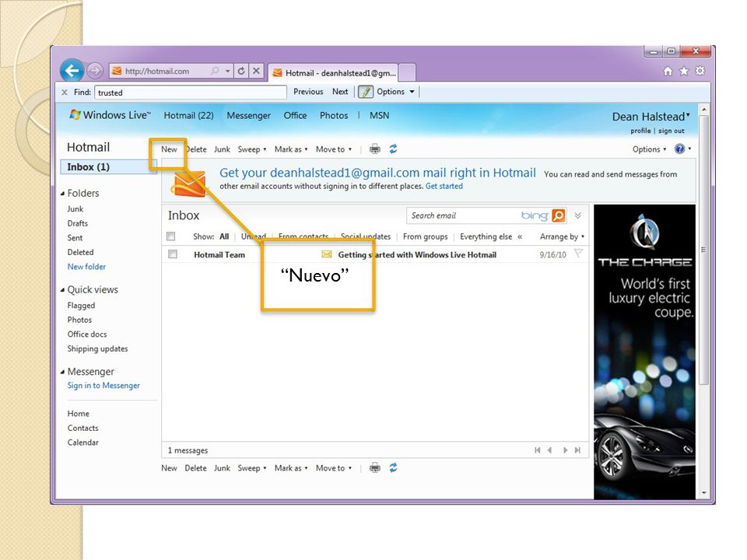The width and height of the screenshot is (747, 560).
Task: Open the Hotmail Options dropdown at right
Action: pyautogui.click(x=649, y=149)
